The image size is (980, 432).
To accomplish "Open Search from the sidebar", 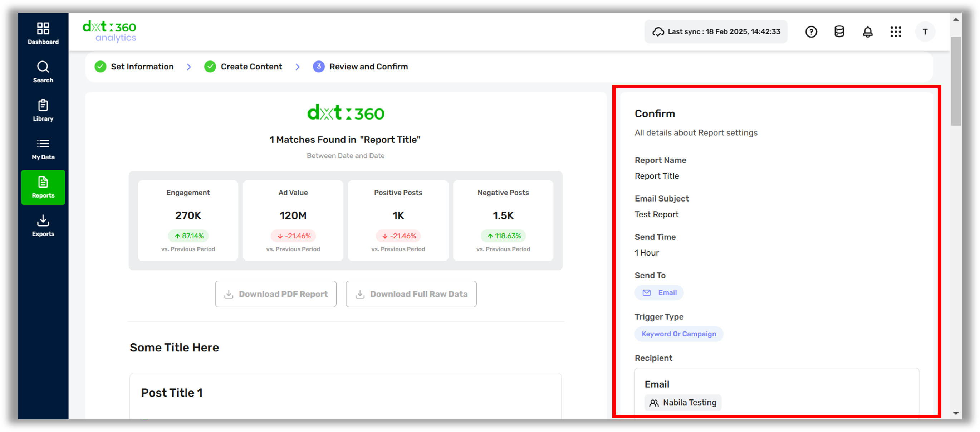I will (x=43, y=72).
